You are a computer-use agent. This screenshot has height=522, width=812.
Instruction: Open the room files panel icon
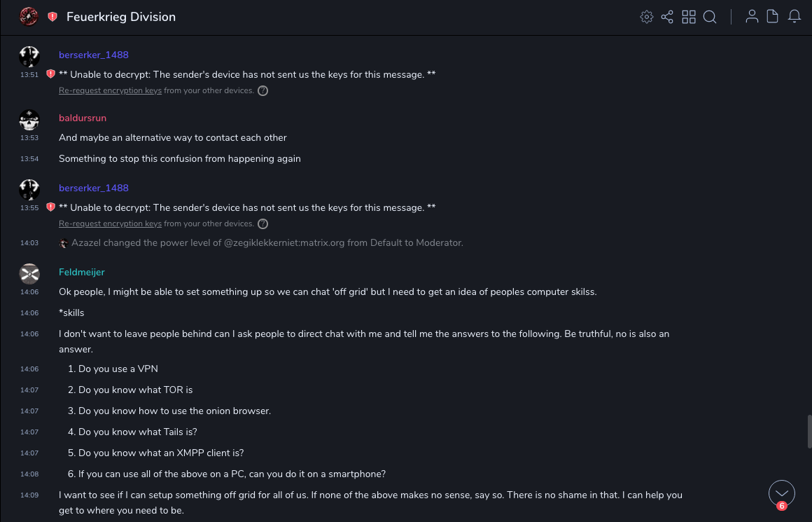click(x=773, y=17)
